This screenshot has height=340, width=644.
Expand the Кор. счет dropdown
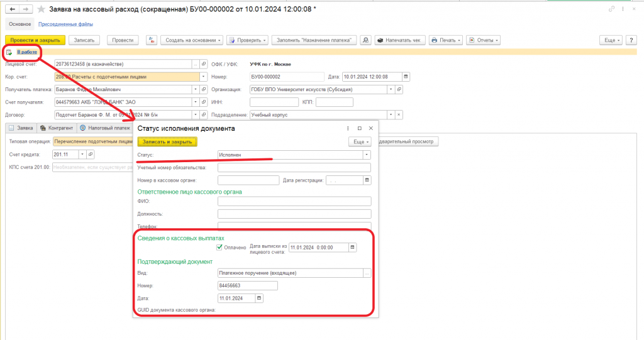(203, 77)
